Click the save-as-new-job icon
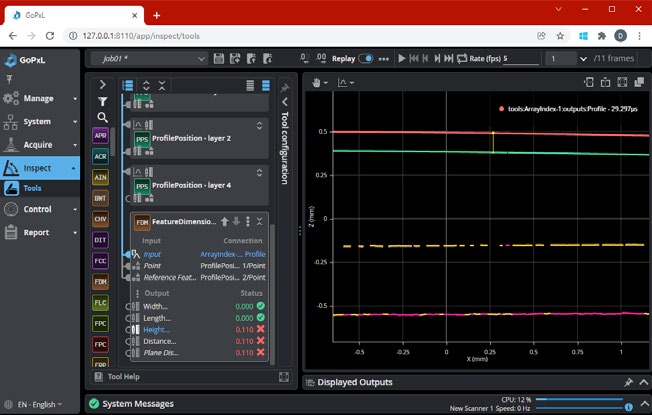The image size is (652, 415). coord(235,59)
